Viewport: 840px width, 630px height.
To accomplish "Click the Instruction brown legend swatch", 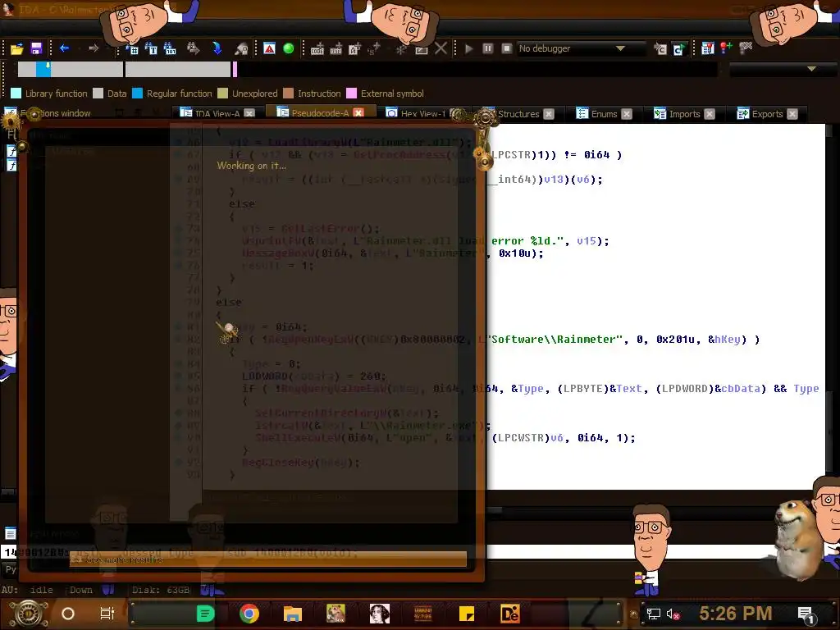I will pos(288,94).
